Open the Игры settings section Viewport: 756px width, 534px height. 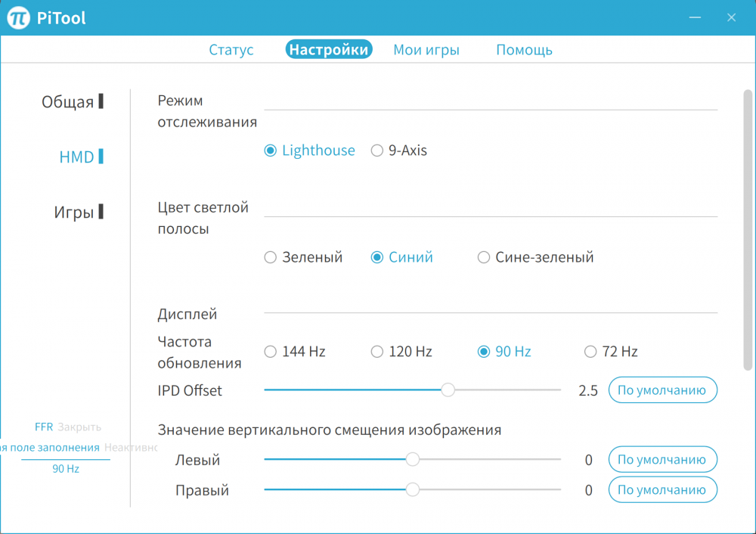[x=78, y=212]
